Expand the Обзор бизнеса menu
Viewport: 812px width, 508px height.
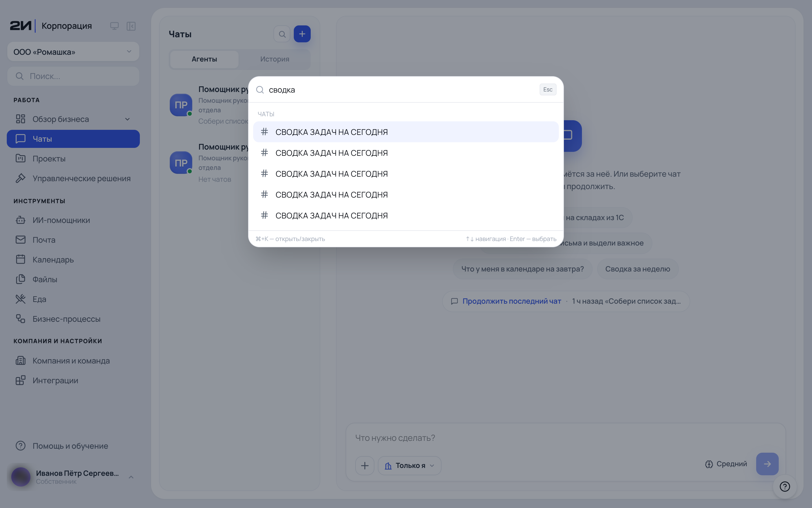click(73, 119)
